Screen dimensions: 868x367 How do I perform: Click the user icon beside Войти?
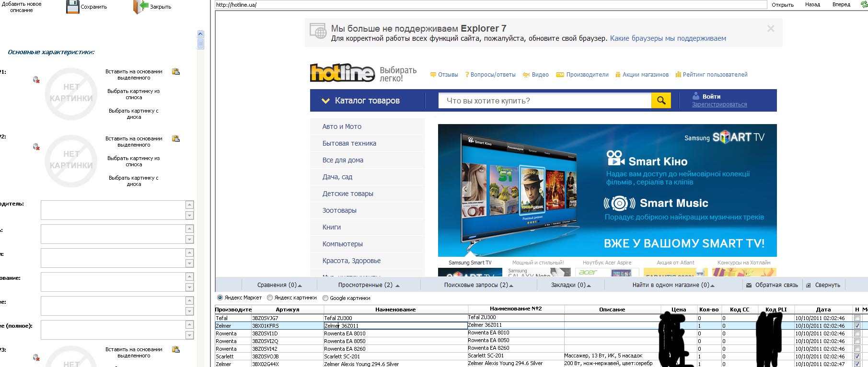point(696,96)
